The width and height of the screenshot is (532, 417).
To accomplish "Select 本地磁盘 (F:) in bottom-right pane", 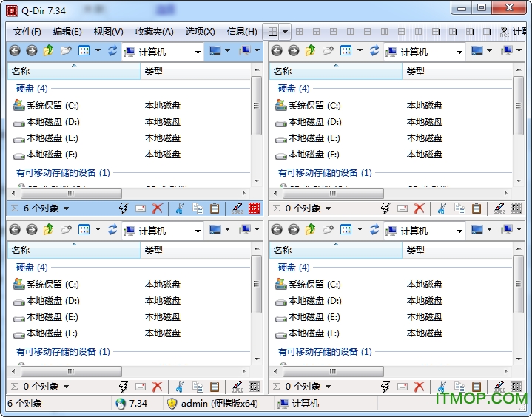I will click(x=307, y=333).
